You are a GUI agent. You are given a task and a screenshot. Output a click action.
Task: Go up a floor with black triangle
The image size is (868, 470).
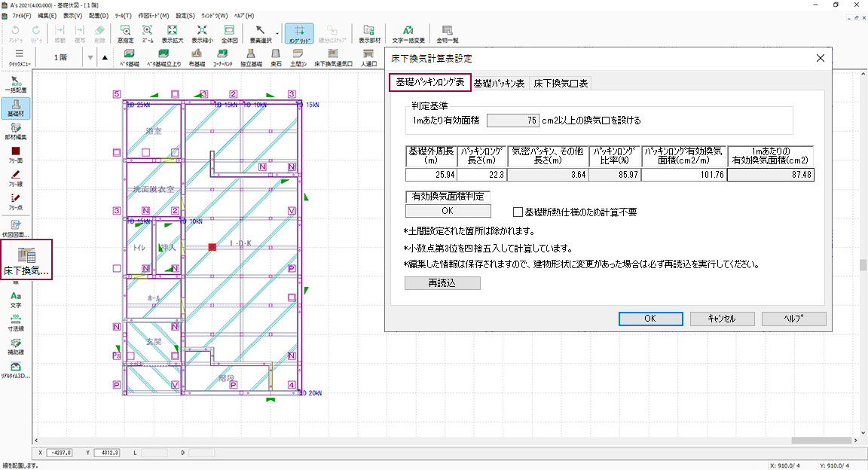(105, 57)
